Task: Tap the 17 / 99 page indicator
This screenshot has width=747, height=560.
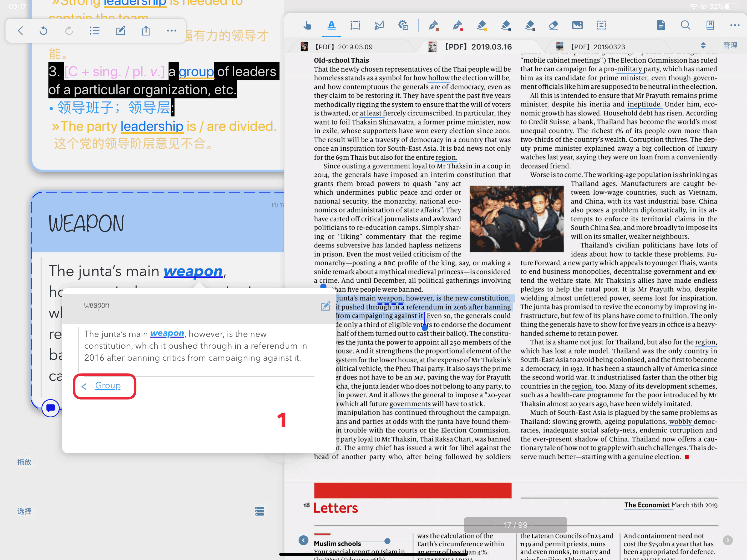Action: (515, 525)
